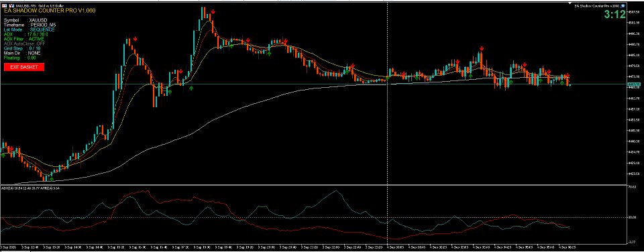Image resolution: width=644 pixels, height=252 pixels.
Task: Click the chart shift triangle marker at top
Action: (570, 3)
